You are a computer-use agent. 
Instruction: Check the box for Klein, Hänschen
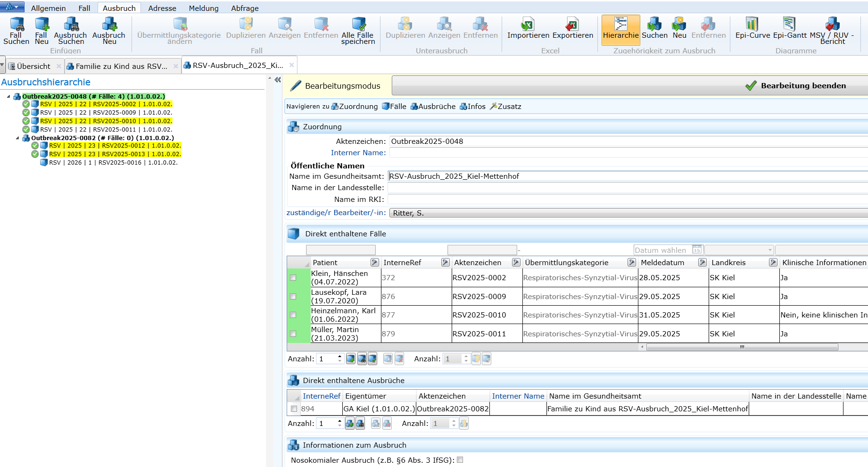[293, 278]
